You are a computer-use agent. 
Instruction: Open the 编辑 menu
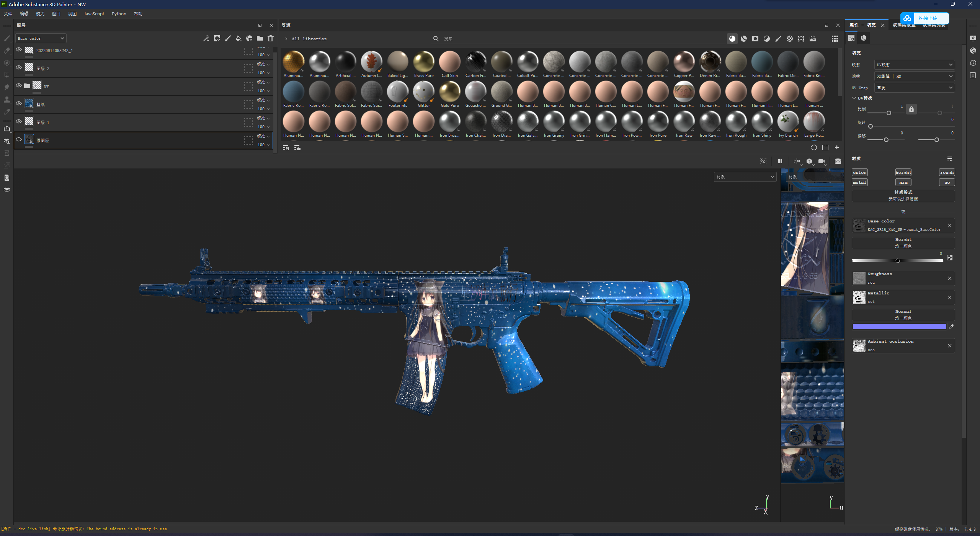pyautogui.click(x=24, y=14)
